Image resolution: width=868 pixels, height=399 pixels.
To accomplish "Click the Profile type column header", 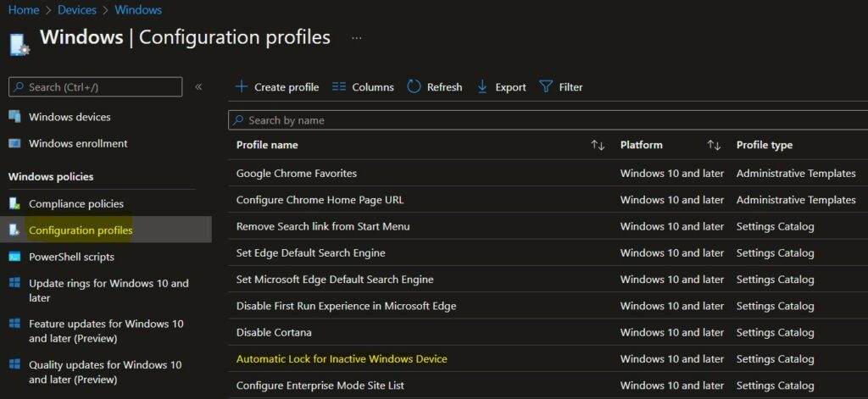I will pyautogui.click(x=765, y=145).
